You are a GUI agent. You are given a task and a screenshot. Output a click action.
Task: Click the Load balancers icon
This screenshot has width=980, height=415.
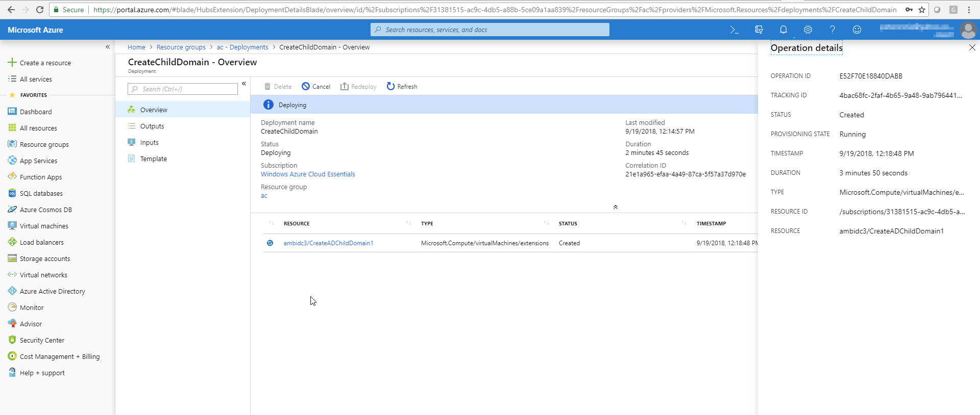coord(12,242)
